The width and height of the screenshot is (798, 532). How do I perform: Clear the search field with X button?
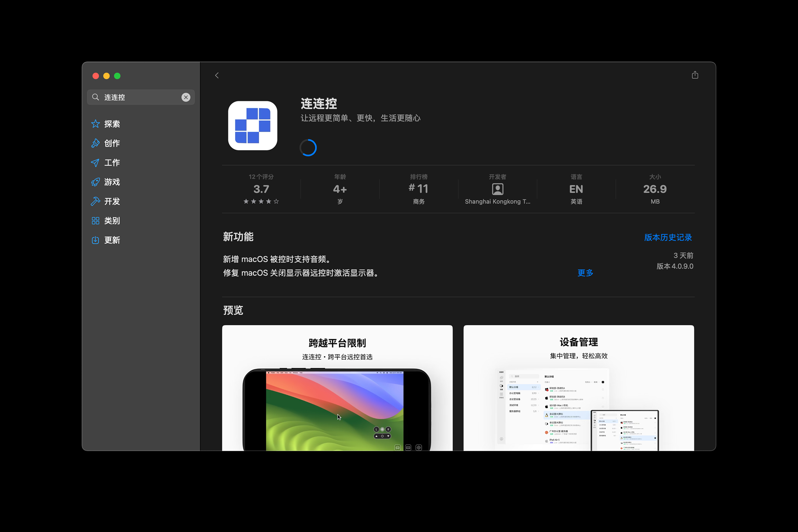[x=186, y=97]
